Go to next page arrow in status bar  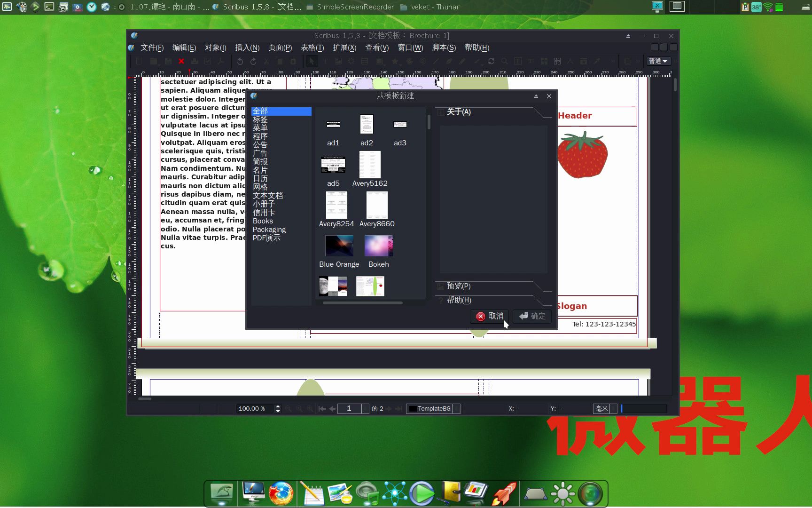(x=389, y=409)
